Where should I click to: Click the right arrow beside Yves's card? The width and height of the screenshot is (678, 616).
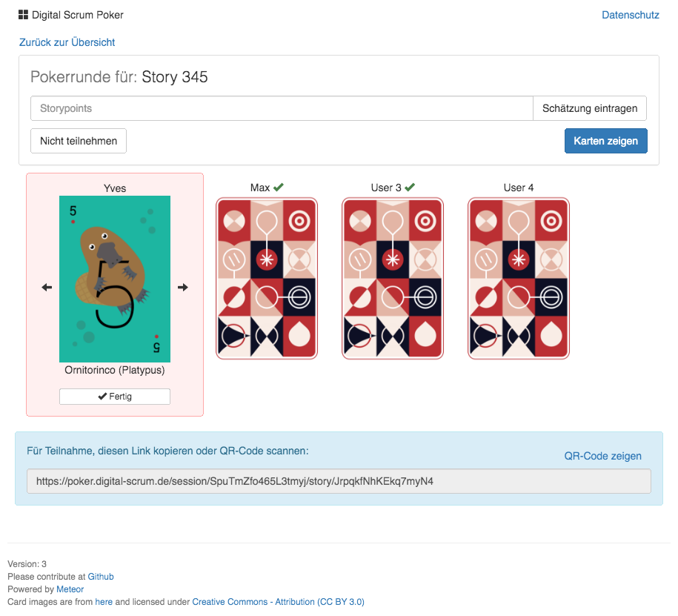(183, 288)
